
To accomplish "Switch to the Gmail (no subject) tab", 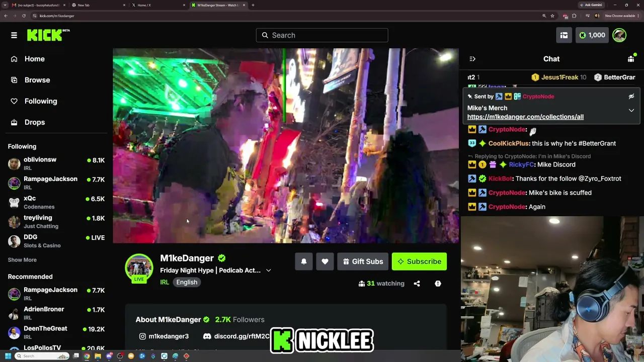I will pyautogui.click(x=39, y=5).
